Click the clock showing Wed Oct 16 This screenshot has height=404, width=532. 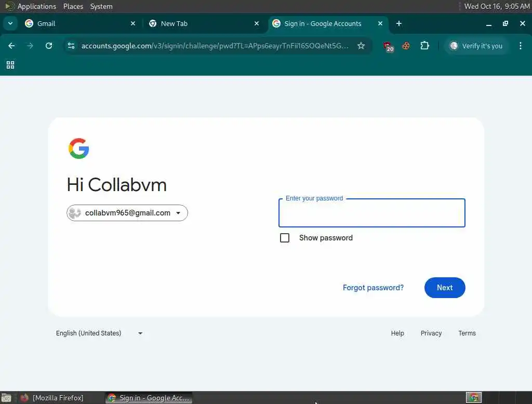tap(497, 6)
